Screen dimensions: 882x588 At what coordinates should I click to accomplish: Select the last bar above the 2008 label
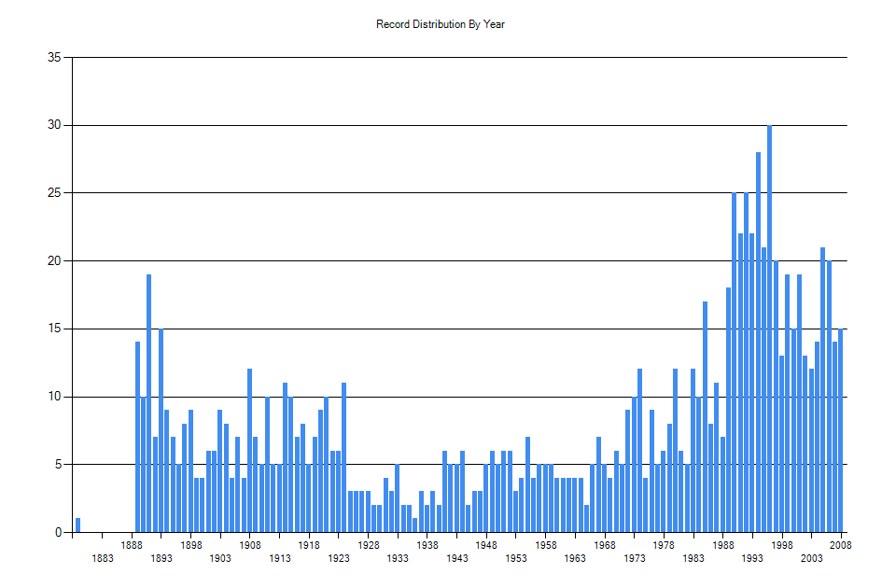tap(840, 430)
